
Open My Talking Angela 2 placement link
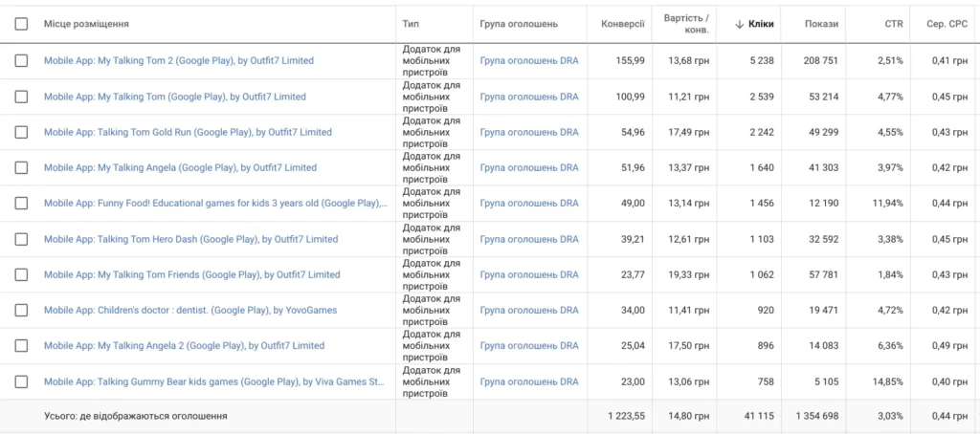click(x=185, y=346)
